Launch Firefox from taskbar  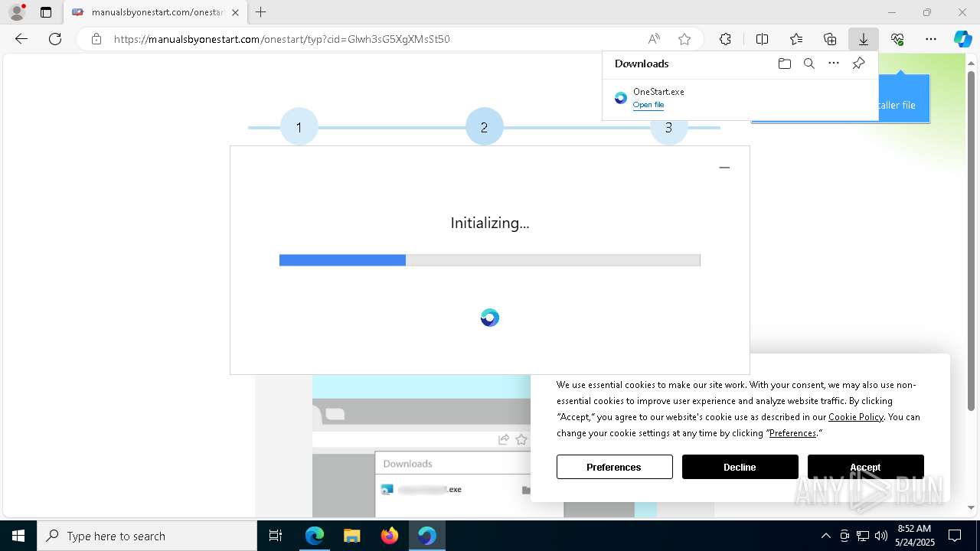[390, 536]
